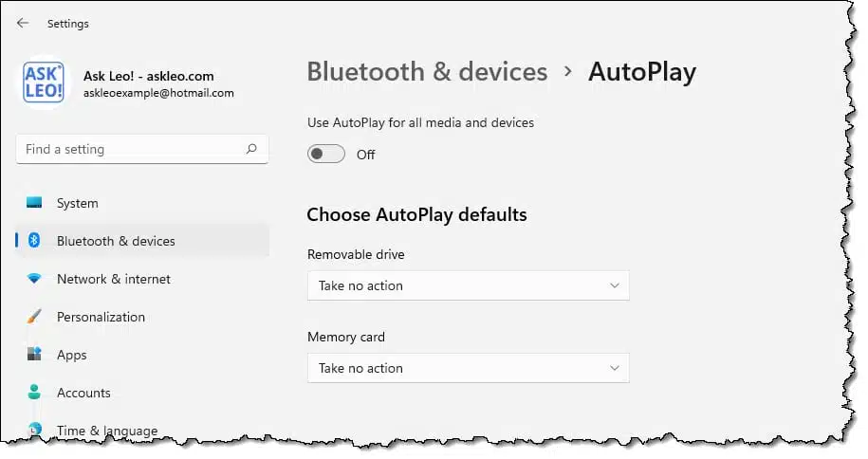Click the Accounts person icon
The image size is (868, 459).
[34, 392]
